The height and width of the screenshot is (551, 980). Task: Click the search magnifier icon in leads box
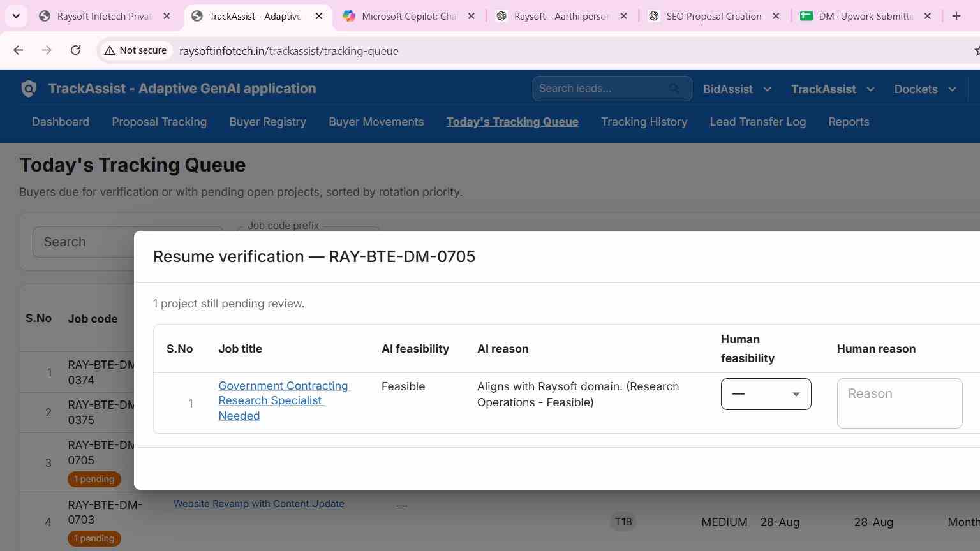[x=674, y=89]
